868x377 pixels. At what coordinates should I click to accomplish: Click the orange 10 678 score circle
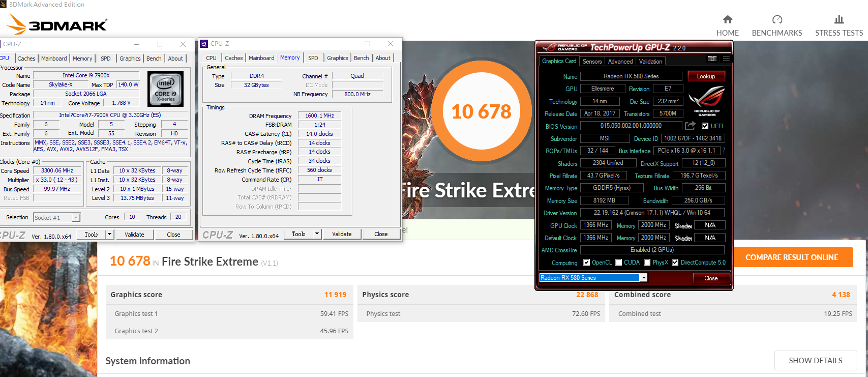(481, 111)
